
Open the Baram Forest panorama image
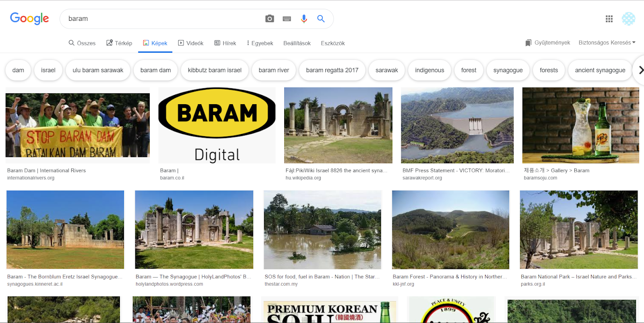[450, 230]
